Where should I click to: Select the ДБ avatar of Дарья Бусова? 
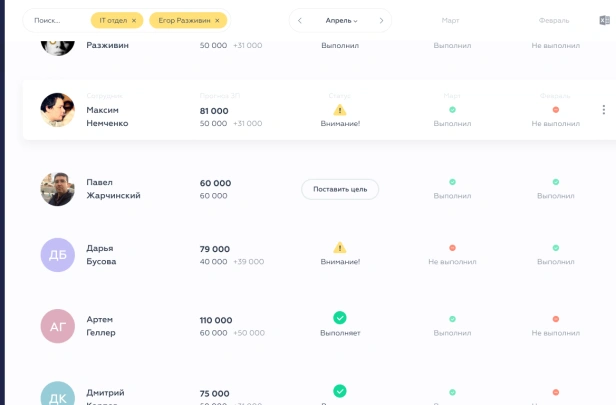(58, 255)
